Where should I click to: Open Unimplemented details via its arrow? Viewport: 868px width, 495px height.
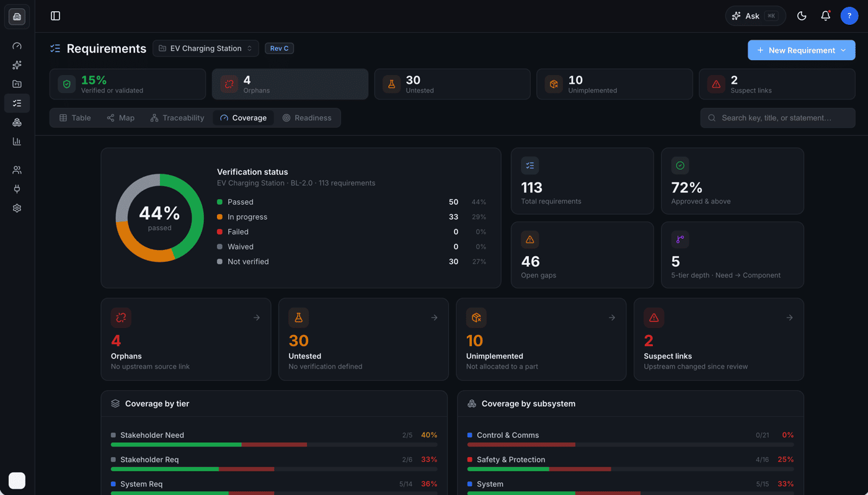pos(612,318)
